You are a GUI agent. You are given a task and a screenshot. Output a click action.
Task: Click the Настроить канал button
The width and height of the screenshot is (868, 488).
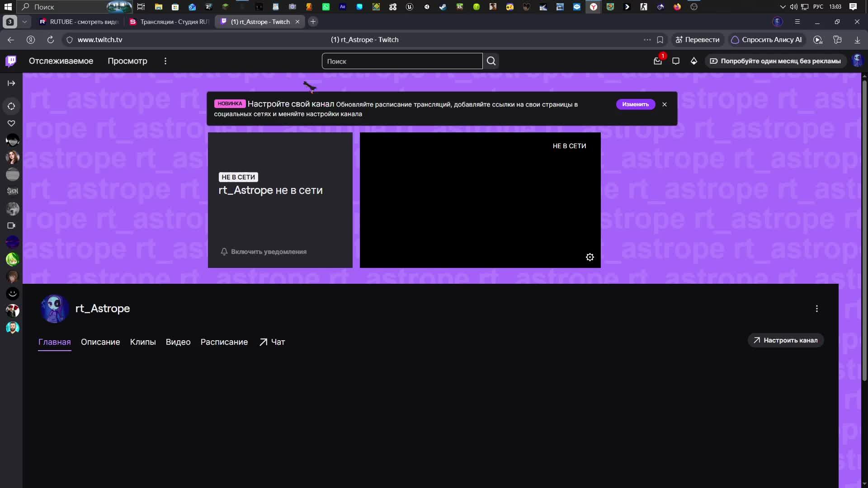click(x=786, y=340)
